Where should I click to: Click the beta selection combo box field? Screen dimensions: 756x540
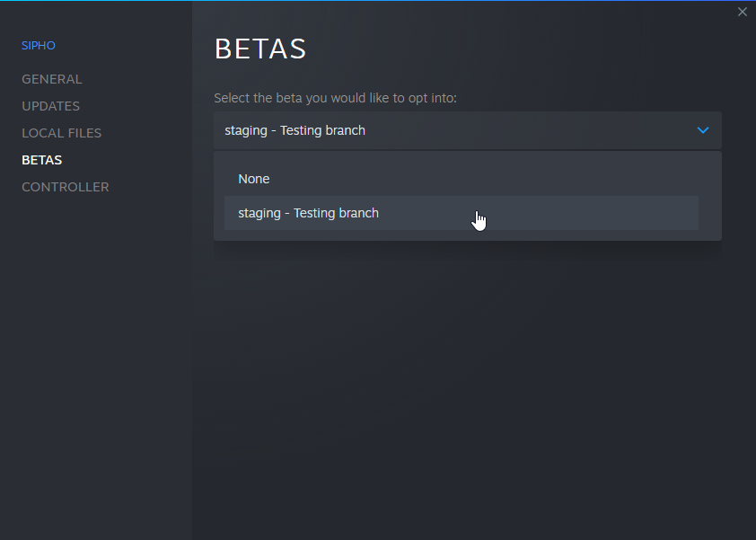pos(449,130)
